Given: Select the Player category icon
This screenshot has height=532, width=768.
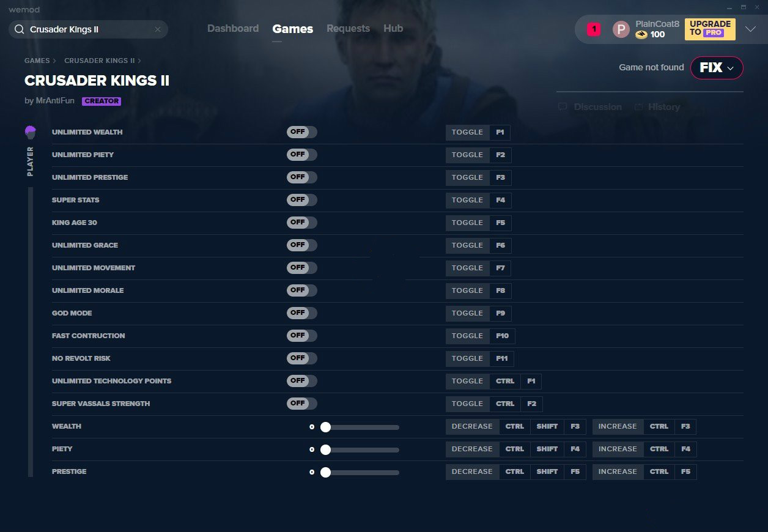Looking at the screenshot, I should (31, 132).
